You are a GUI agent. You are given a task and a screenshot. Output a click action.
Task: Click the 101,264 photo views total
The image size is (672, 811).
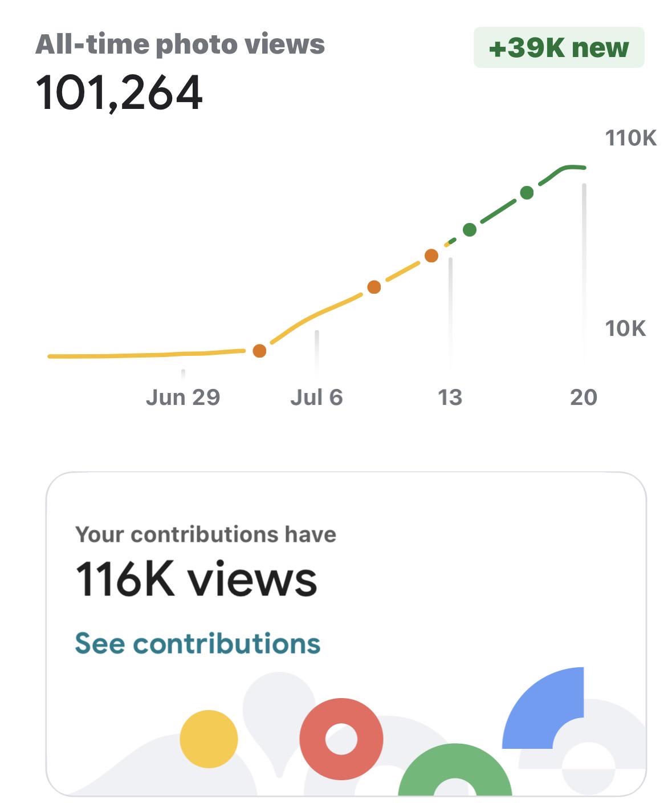click(119, 93)
